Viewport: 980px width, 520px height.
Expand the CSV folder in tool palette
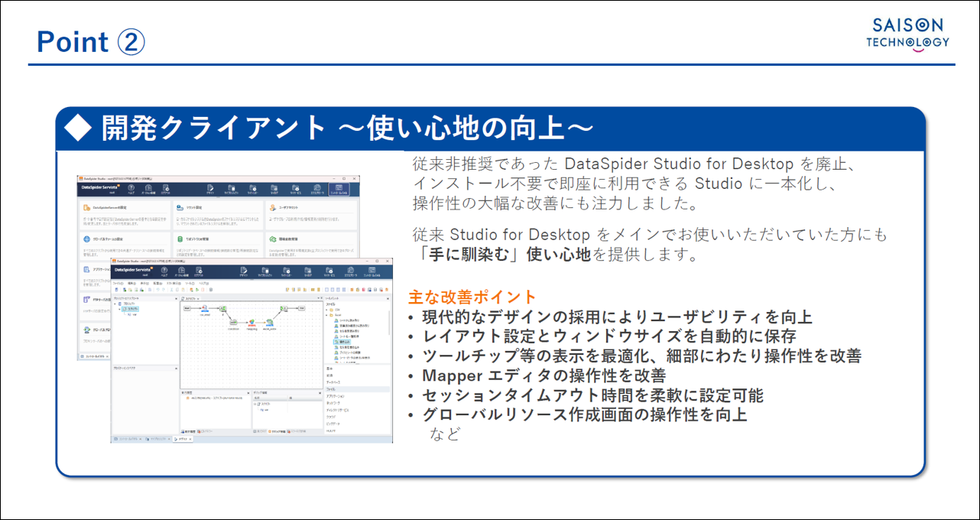click(328, 310)
